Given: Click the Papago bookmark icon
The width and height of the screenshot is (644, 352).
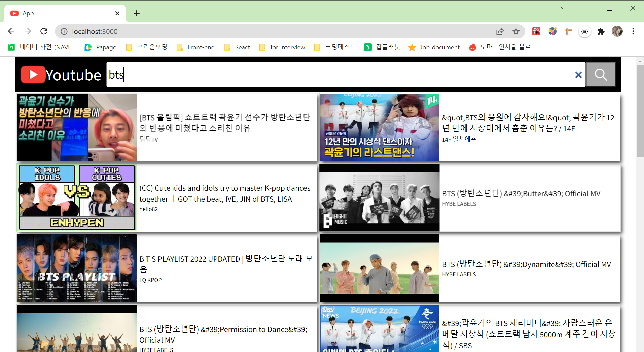Looking at the screenshot, I should [x=88, y=47].
